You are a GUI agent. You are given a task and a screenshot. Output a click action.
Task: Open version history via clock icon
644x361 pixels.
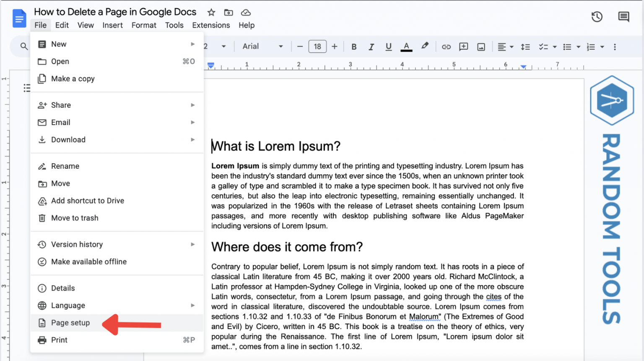[597, 16]
